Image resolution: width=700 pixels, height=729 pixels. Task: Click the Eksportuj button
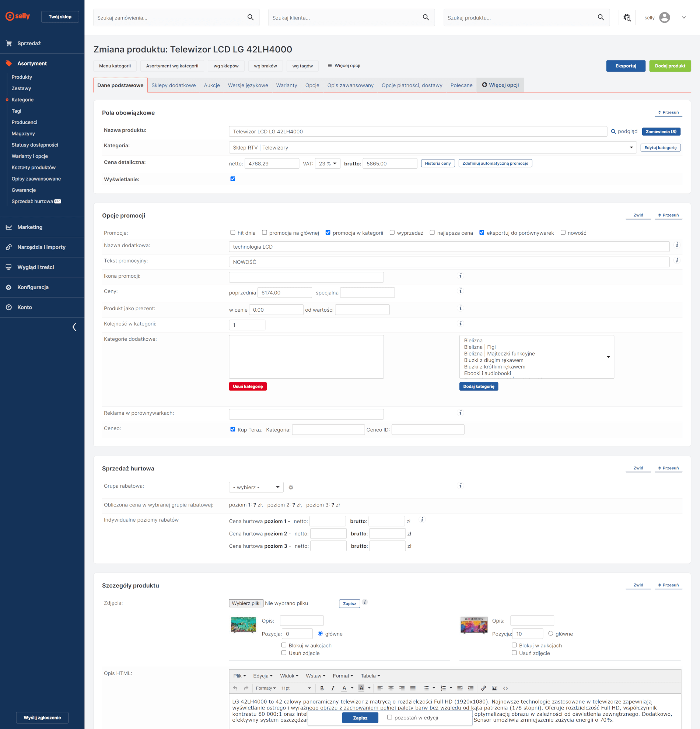pyautogui.click(x=626, y=66)
